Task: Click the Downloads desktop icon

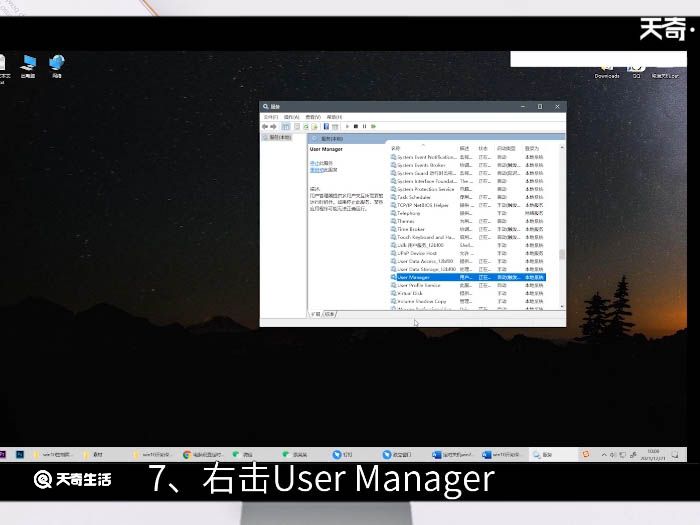Action: (607, 72)
